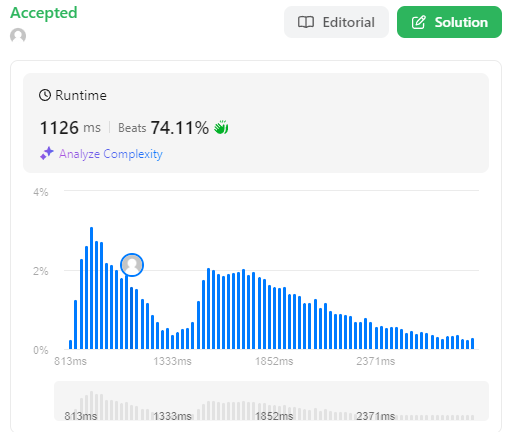Click the 2% y-axis label
Image resolution: width=514 pixels, height=432 pixels.
click(41, 271)
